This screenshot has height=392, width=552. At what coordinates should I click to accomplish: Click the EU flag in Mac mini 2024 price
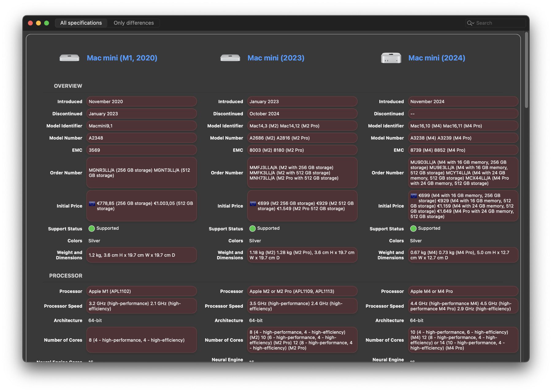pyautogui.click(x=414, y=196)
